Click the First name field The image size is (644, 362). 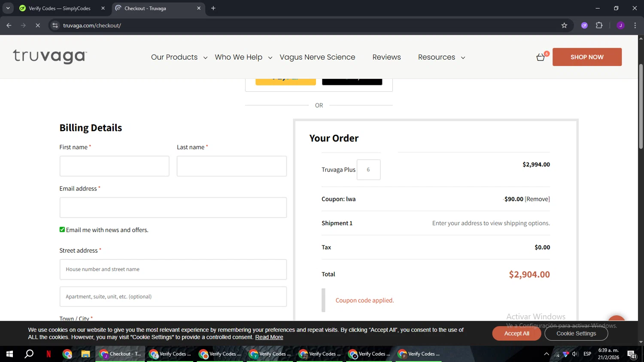pyautogui.click(x=115, y=166)
